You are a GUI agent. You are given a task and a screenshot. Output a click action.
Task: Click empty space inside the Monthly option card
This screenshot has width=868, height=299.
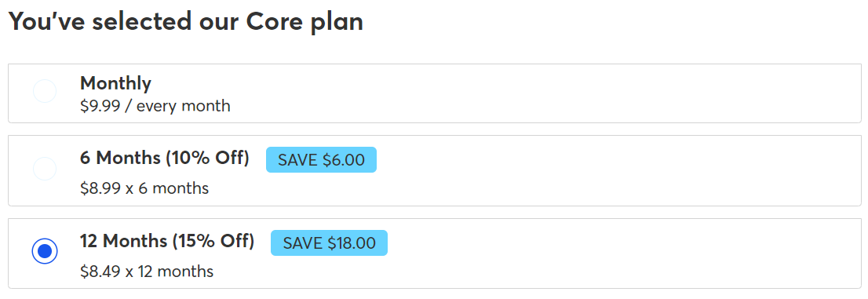(x=553, y=93)
